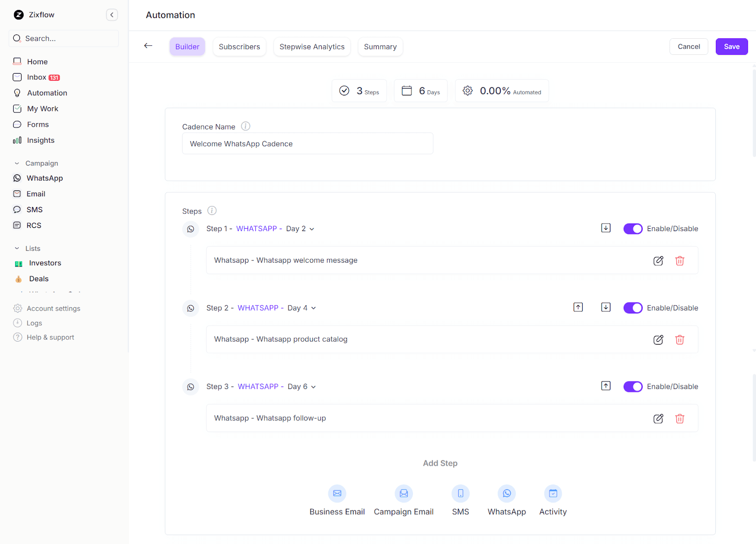Disable Step 1 with its toggle
Screen dimensions: 756x544
(x=633, y=229)
